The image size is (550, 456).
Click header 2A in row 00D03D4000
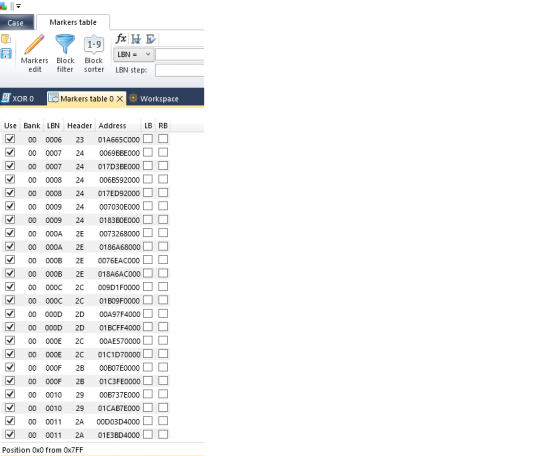80,422
